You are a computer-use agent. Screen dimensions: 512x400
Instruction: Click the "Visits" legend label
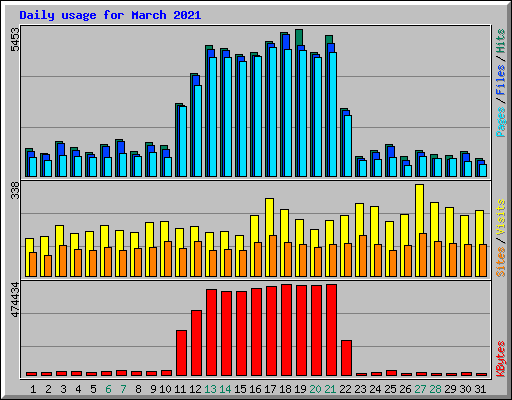500,218
